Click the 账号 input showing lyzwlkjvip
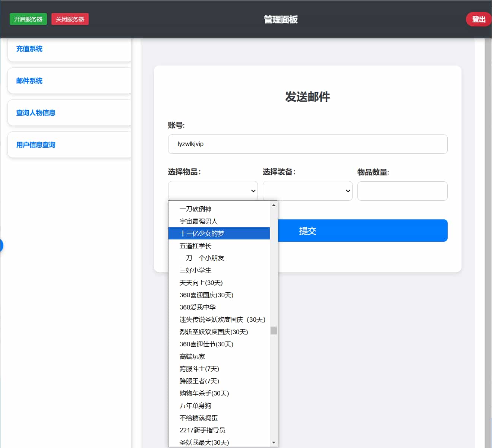Screen dimensions: 492x448 click(307, 144)
